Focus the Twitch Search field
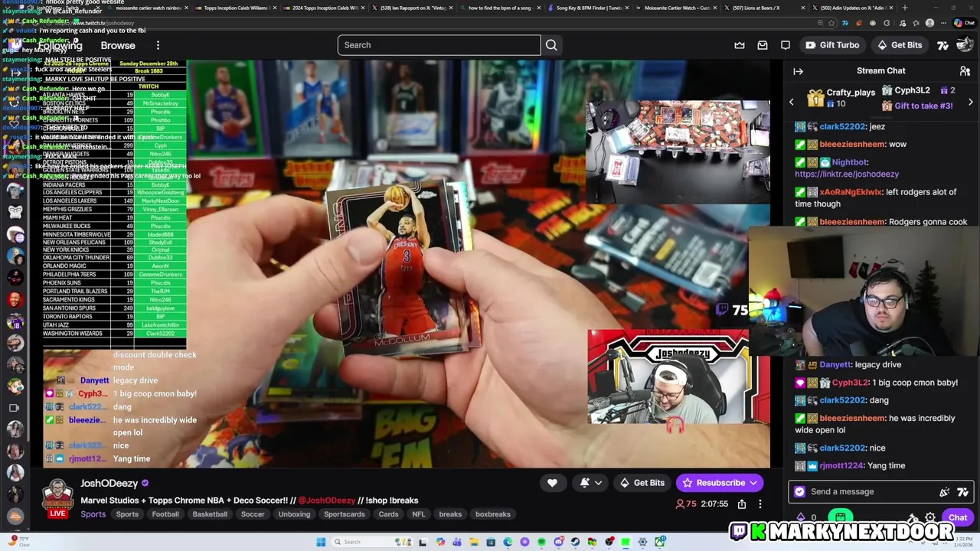Image resolution: width=980 pixels, height=551 pixels. (439, 45)
